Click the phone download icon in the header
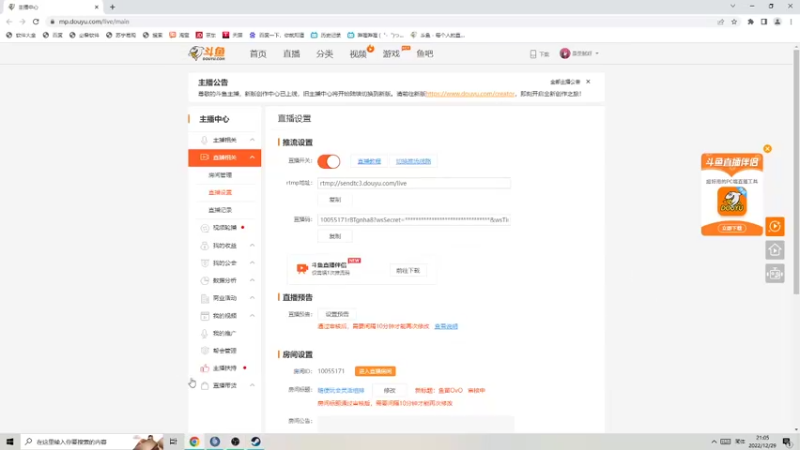 [x=533, y=54]
